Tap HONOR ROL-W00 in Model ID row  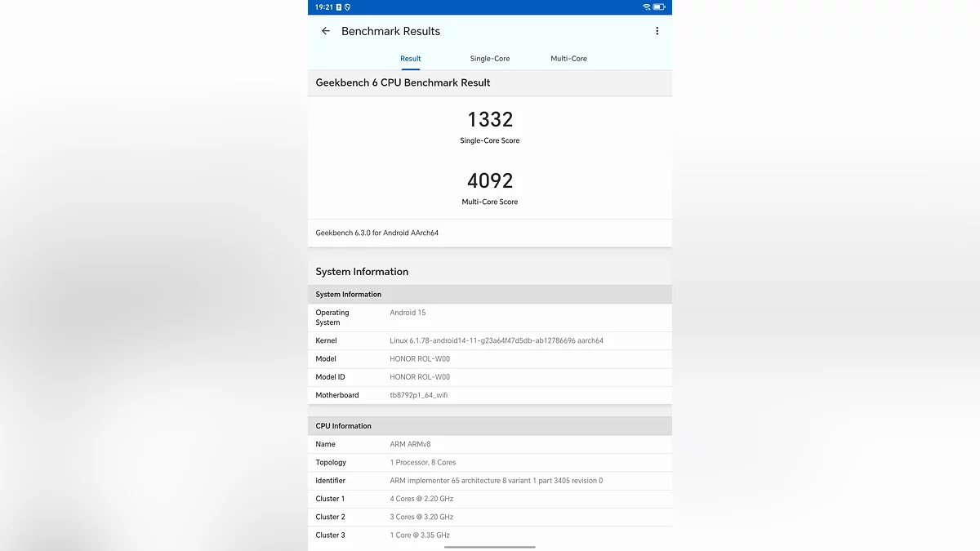(x=420, y=377)
